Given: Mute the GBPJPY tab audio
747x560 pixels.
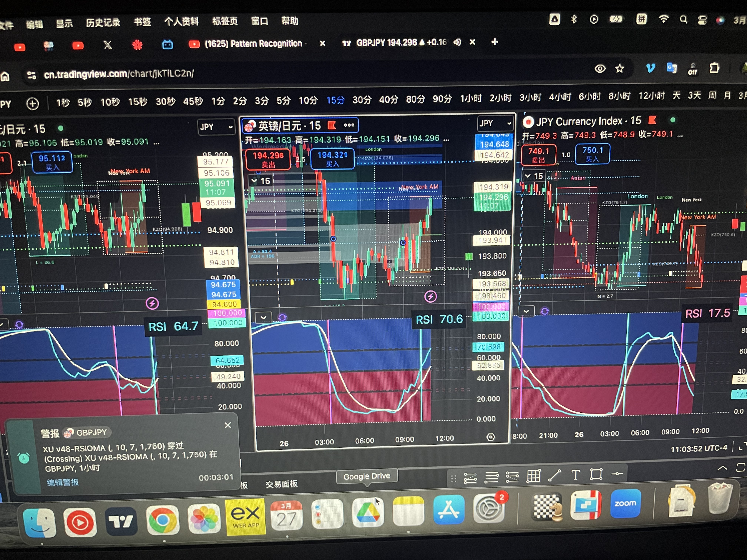Looking at the screenshot, I should (457, 42).
